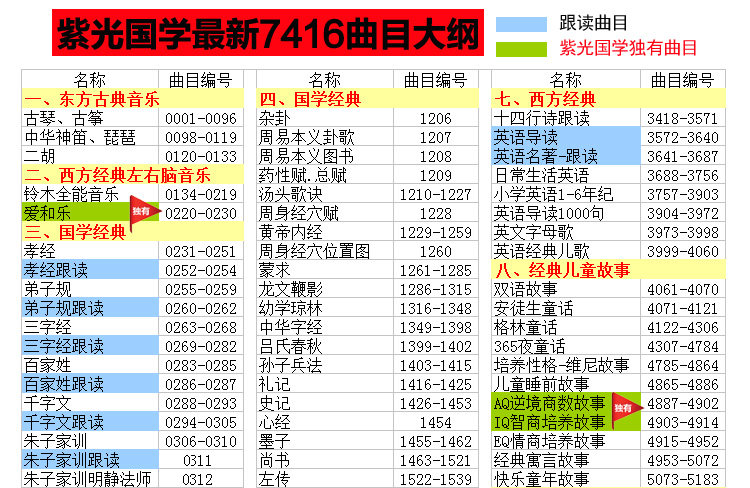Select section header 八、经典儿童故事

(x=608, y=270)
